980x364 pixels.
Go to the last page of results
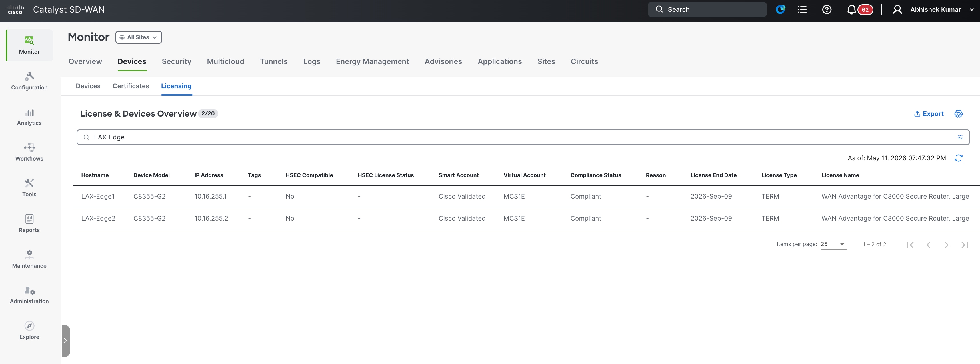point(965,245)
